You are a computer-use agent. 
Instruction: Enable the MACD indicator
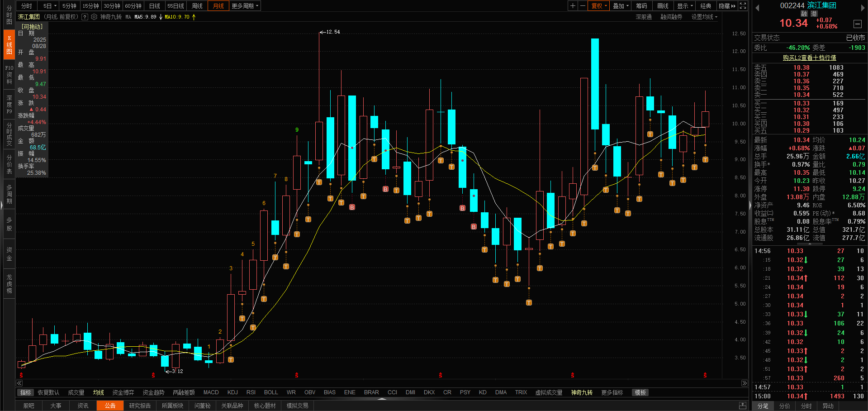pyautogui.click(x=211, y=392)
